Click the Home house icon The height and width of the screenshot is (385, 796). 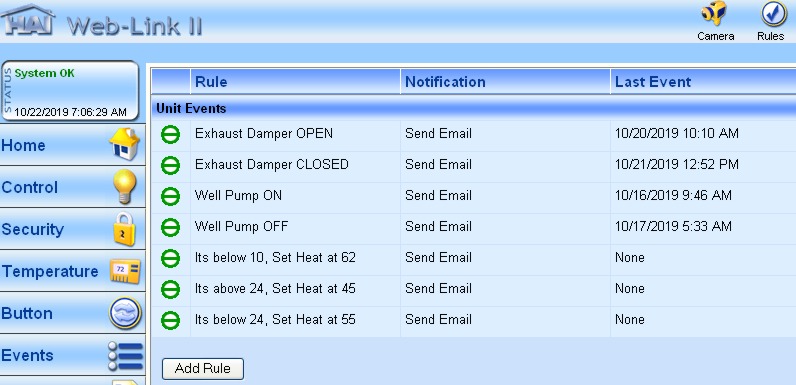(x=124, y=144)
